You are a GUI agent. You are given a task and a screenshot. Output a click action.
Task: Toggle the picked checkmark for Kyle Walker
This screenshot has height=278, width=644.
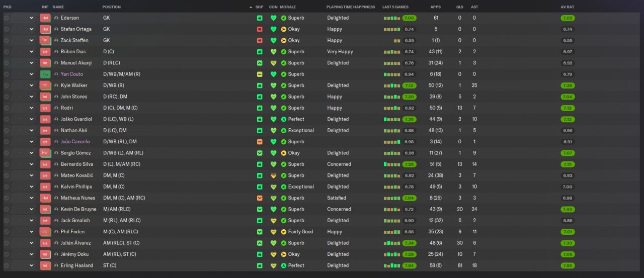(6, 85)
